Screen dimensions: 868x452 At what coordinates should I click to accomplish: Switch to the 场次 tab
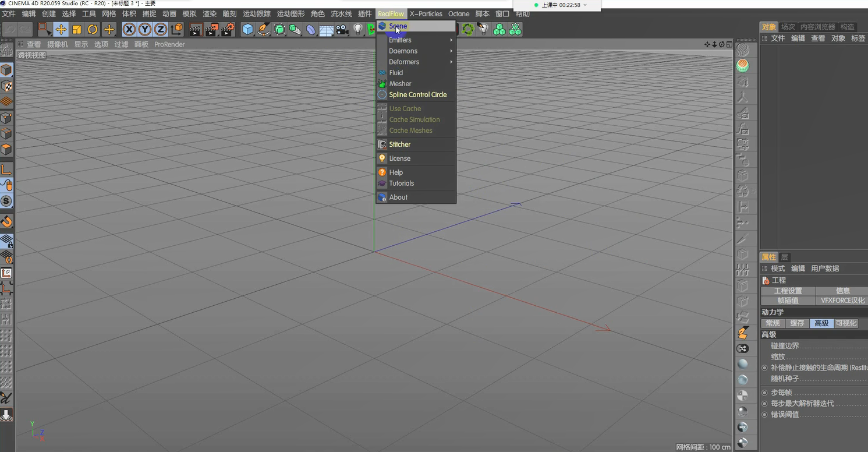788,27
